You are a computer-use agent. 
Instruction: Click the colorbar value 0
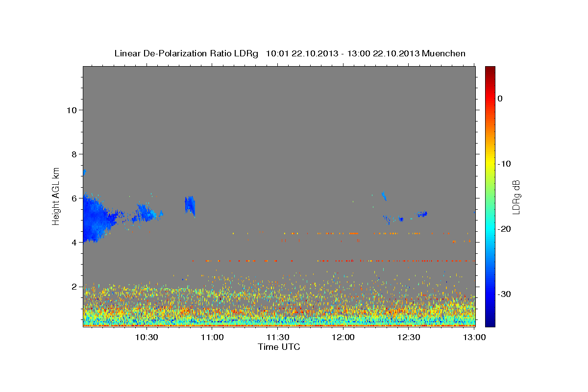[500, 98]
